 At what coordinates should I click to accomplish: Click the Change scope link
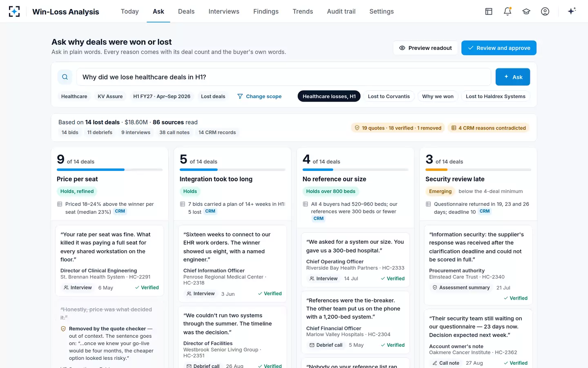pyautogui.click(x=259, y=96)
